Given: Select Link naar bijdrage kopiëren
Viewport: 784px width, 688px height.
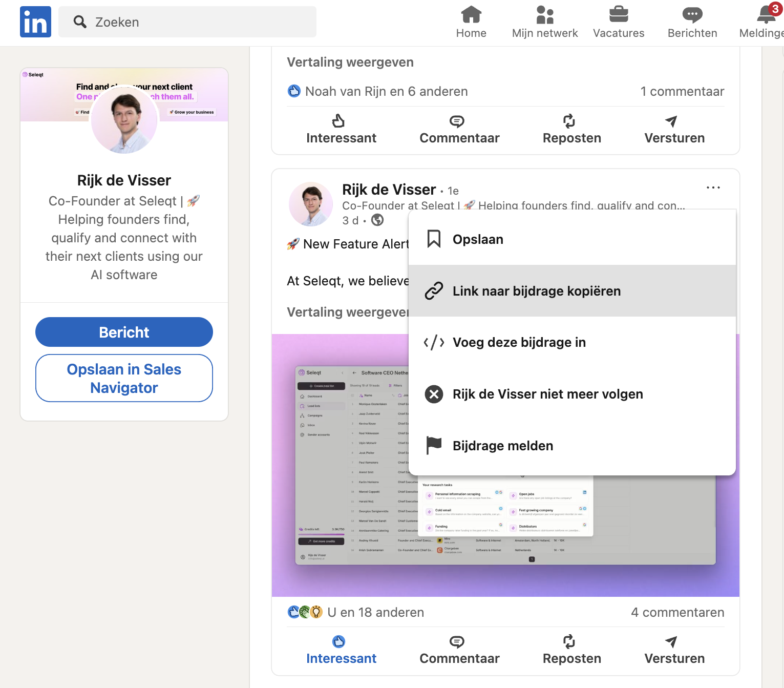Looking at the screenshot, I should tap(572, 290).
